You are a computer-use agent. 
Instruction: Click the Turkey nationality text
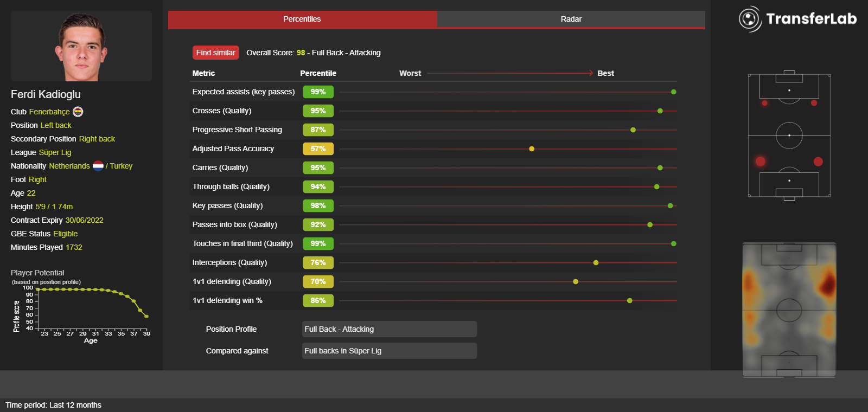click(121, 166)
